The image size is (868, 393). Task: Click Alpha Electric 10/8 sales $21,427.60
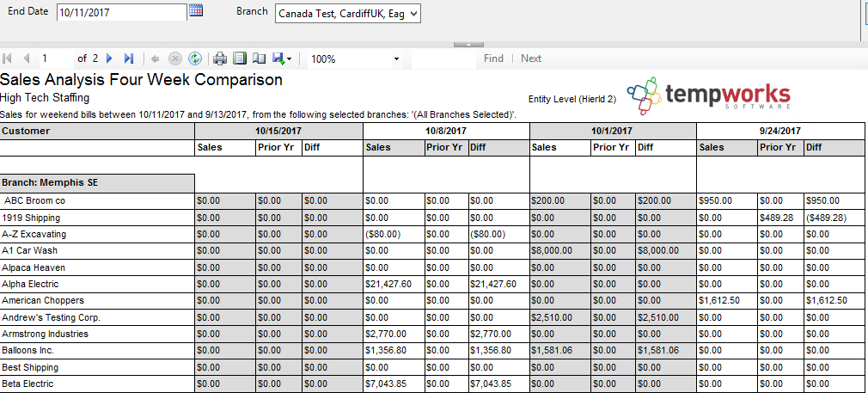(x=388, y=284)
